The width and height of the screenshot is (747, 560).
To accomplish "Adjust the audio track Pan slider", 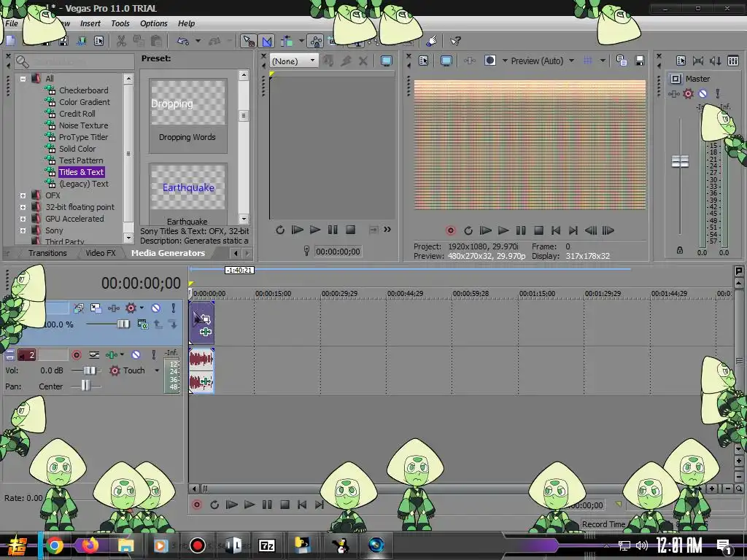I will pyautogui.click(x=85, y=386).
